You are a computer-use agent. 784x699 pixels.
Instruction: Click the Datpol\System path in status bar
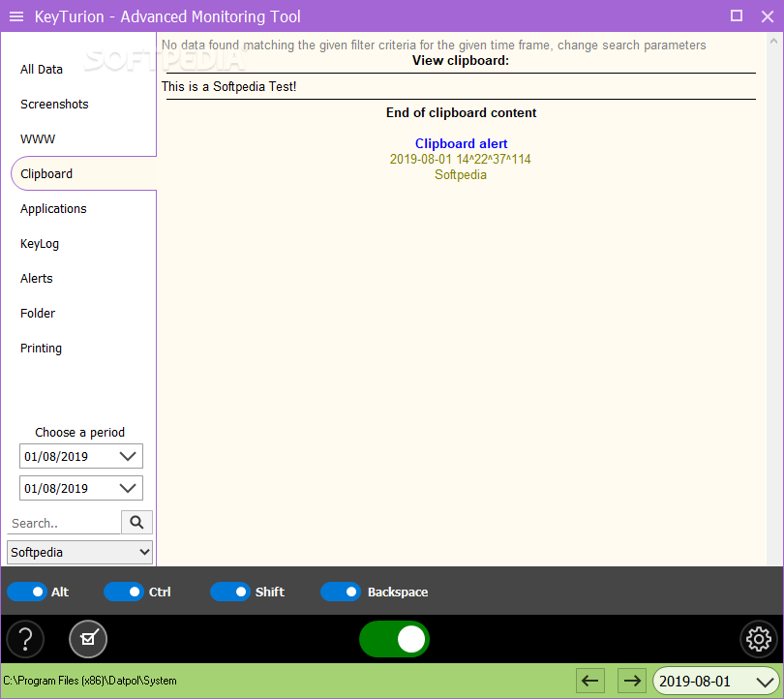90,681
